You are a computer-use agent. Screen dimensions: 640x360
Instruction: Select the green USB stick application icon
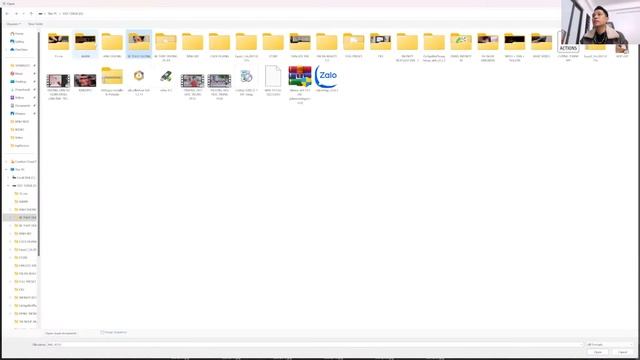click(x=166, y=81)
